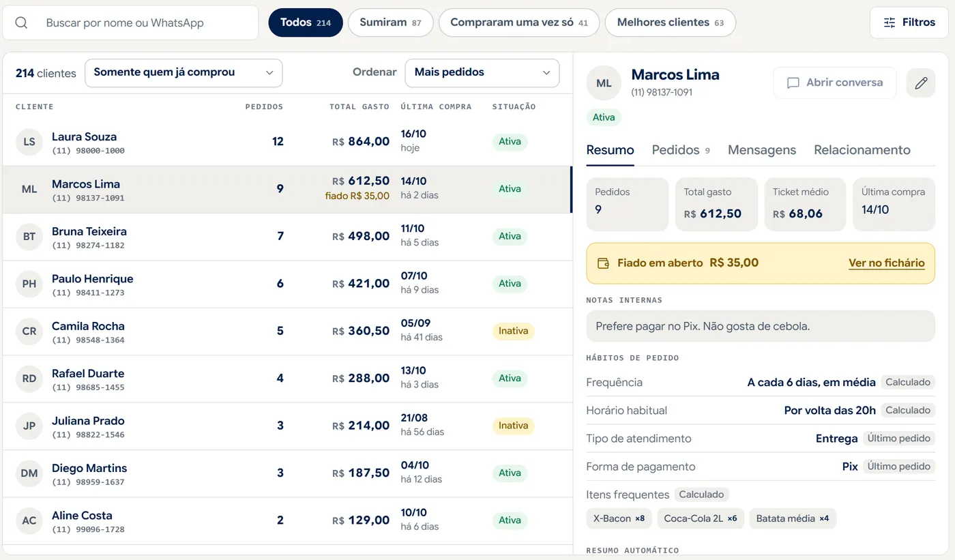The width and height of the screenshot is (955, 560).
Task: Click the Abrir conversa button
Action: click(x=835, y=83)
